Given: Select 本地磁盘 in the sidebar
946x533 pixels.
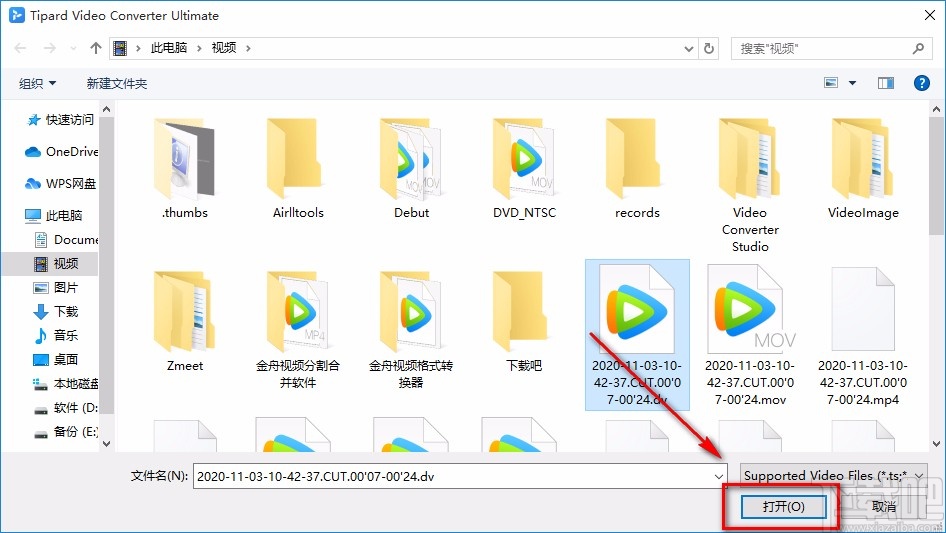Looking at the screenshot, I should pos(65,383).
